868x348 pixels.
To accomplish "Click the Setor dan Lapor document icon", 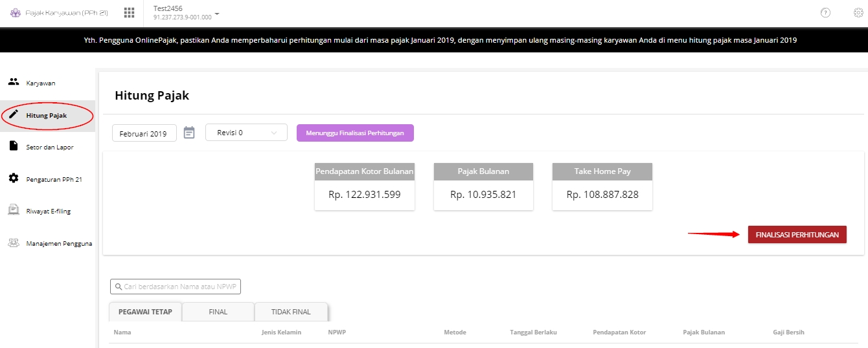I will (x=13, y=146).
